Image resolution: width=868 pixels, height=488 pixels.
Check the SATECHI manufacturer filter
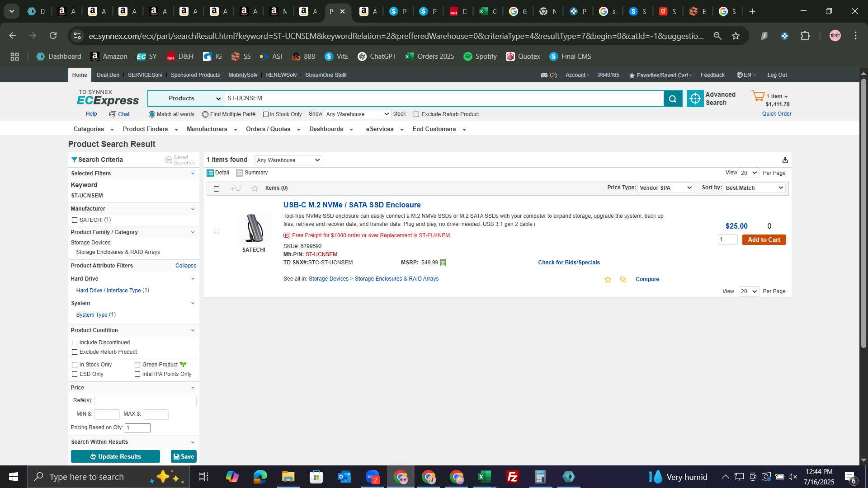75,220
